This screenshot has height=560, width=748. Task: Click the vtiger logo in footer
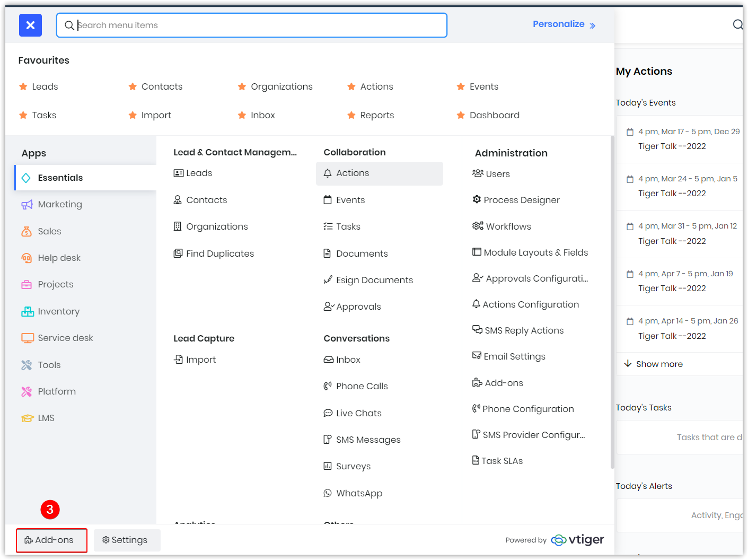[x=578, y=540]
